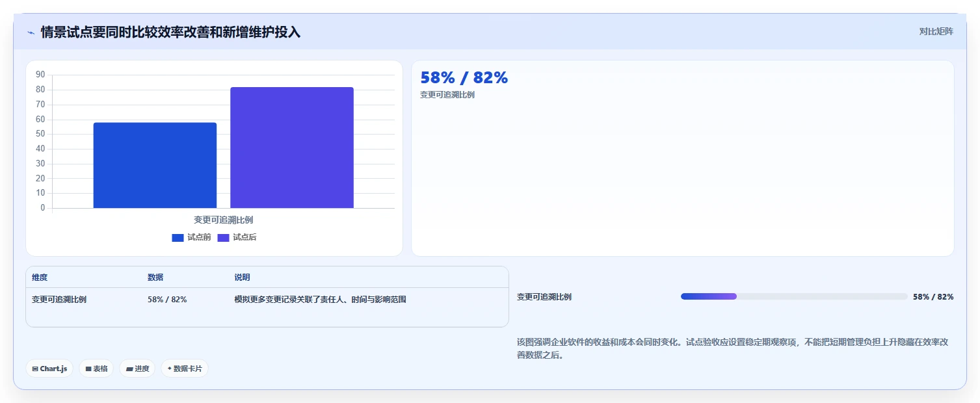The image size is (980, 403).
Task: Click the 维度 table column header
Action: click(40, 278)
